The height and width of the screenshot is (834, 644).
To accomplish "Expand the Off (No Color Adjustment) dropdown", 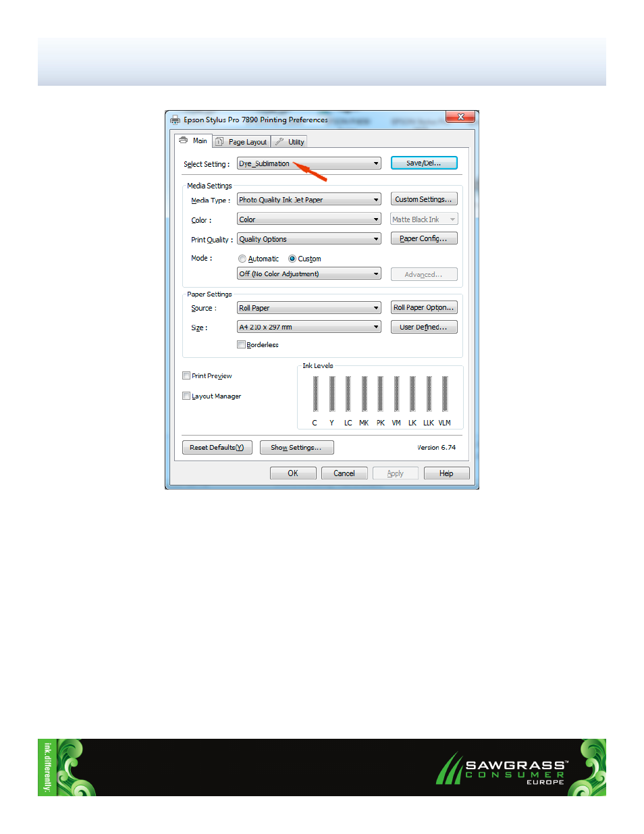I will coord(309,274).
